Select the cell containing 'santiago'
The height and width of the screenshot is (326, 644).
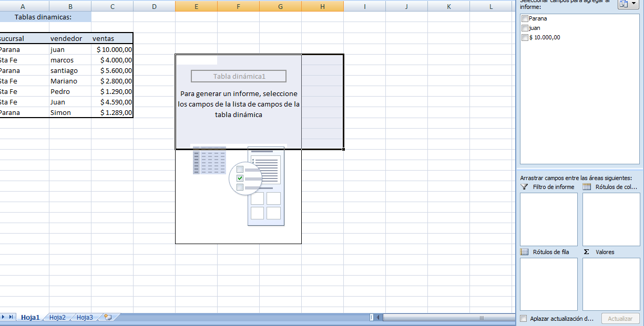70,70
